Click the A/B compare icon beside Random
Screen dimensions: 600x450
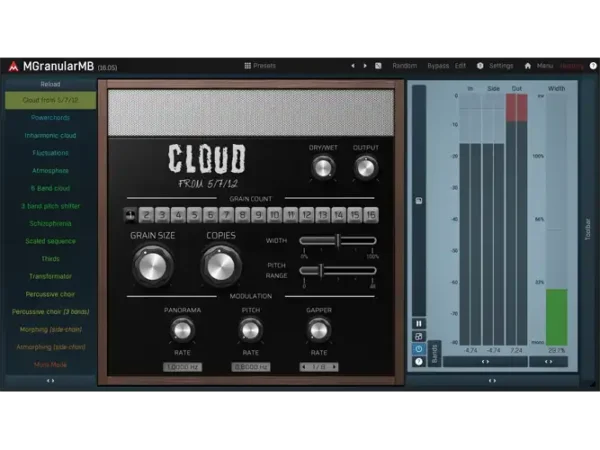pyautogui.click(x=378, y=66)
